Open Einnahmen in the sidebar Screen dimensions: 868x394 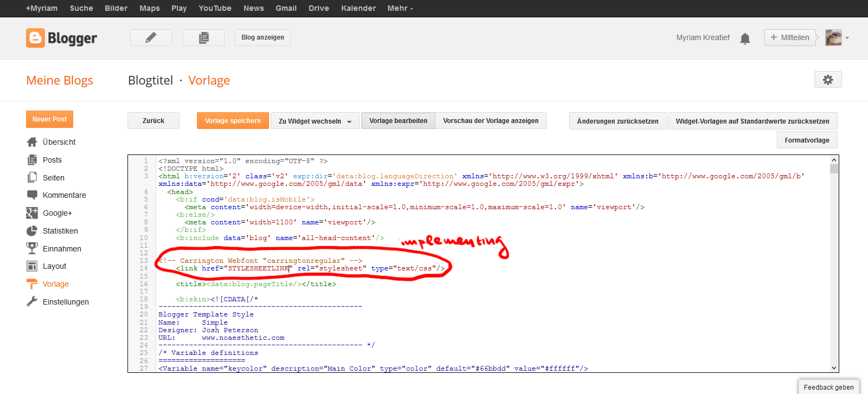tap(62, 249)
